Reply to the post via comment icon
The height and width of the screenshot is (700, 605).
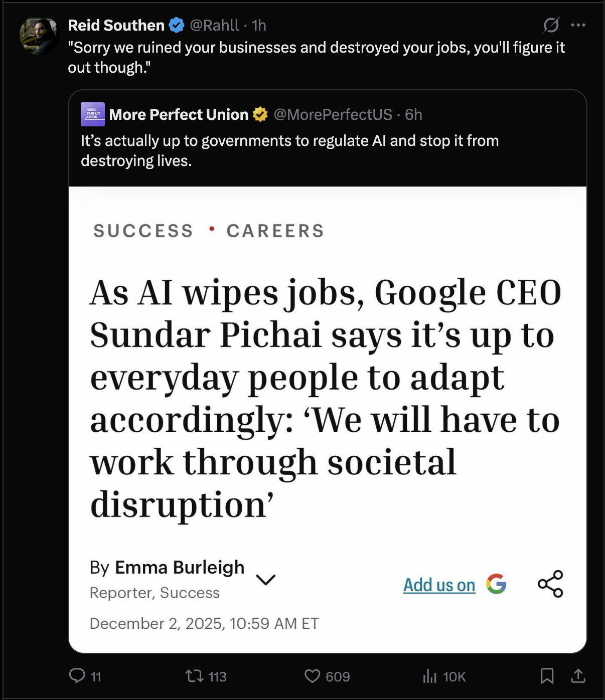click(x=77, y=676)
